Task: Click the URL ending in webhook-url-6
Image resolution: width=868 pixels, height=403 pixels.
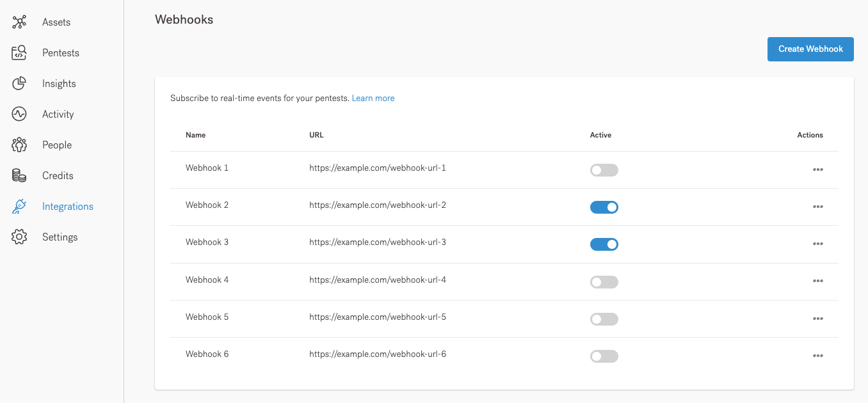Action: pos(378,354)
